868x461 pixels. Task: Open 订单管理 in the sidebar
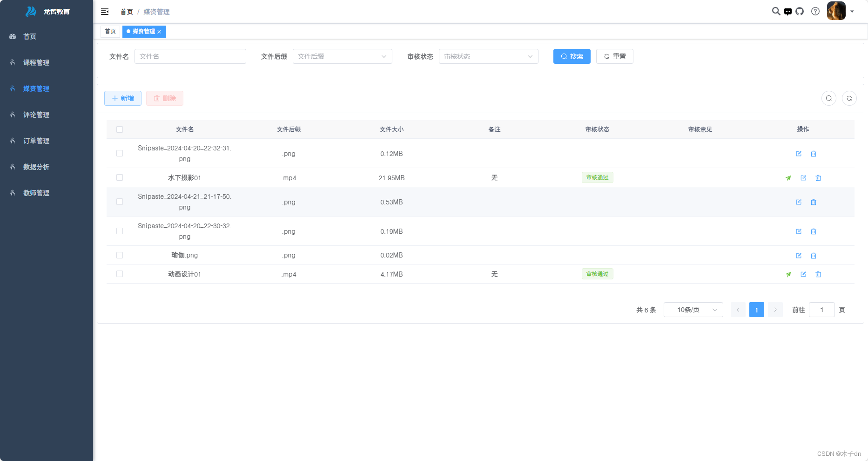click(47, 141)
